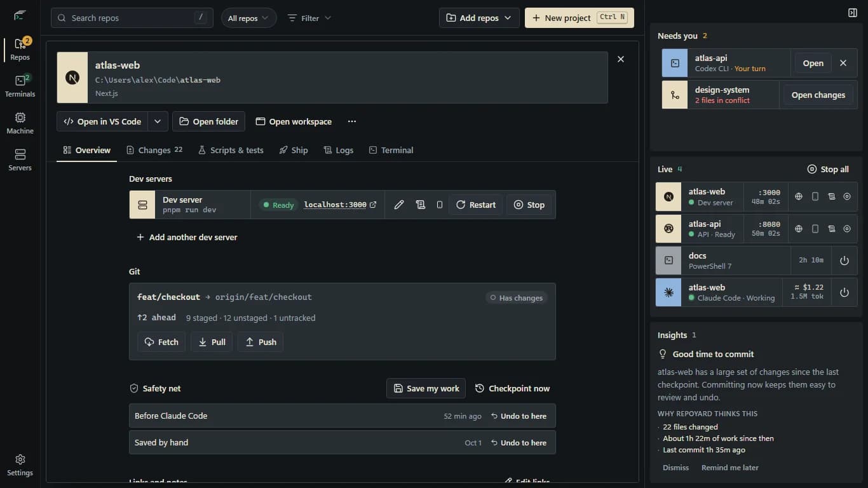868x488 pixels.
Task: Edit the Dev server configuration pencil icon
Action: click(399, 205)
